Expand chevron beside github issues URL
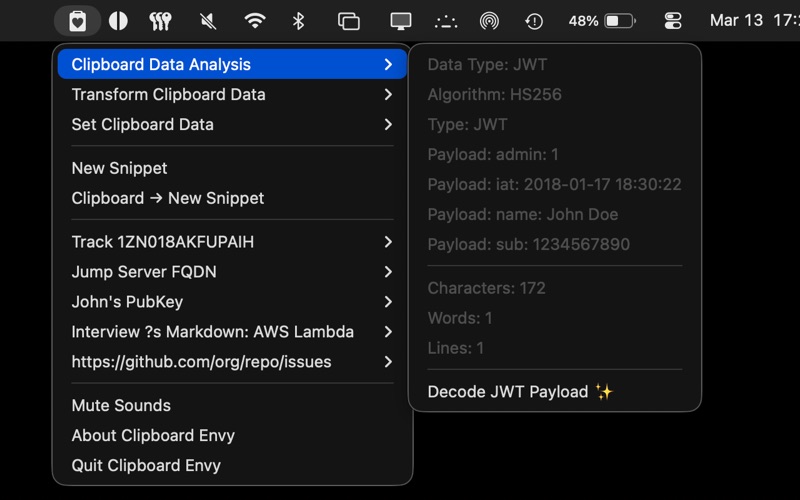 tap(388, 362)
